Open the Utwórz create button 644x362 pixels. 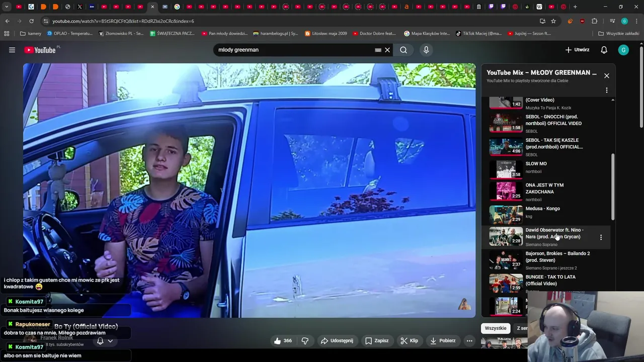pyautogui.click(x=577, y=50)
